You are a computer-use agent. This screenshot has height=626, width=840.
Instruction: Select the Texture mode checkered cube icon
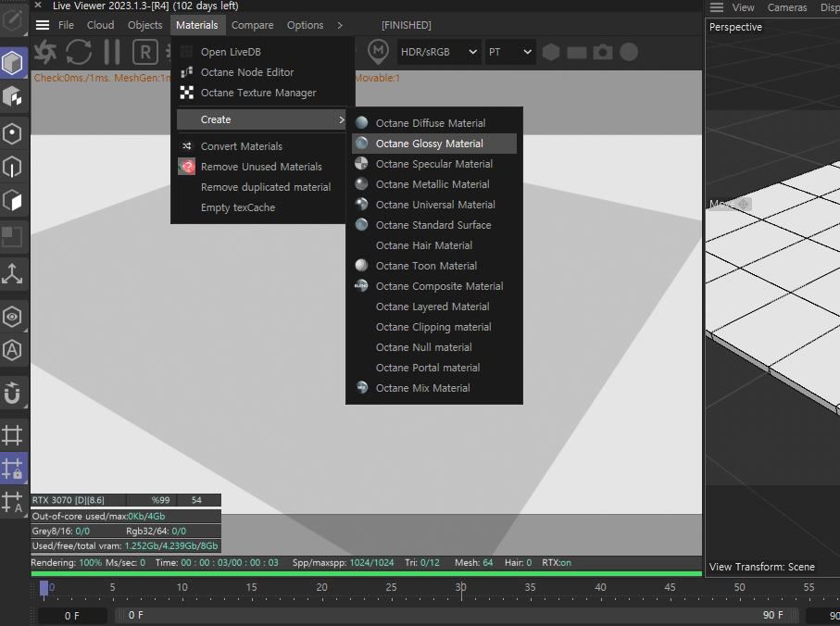click(12, 97)
